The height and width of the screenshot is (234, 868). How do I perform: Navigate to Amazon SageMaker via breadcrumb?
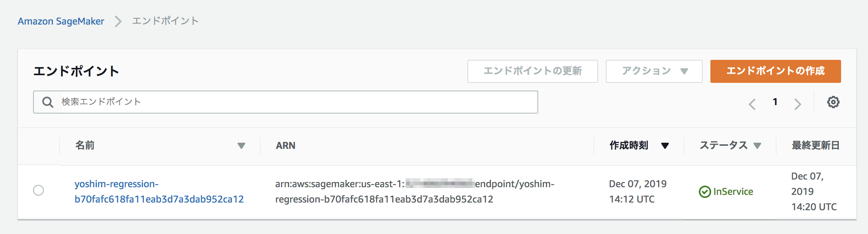[x=60, y=21]
